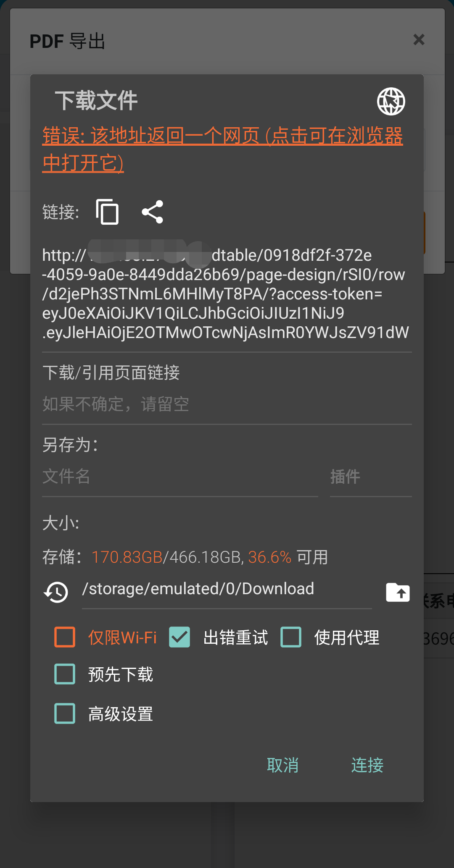
Task: Enable 使用代理 checkbox
Action: (x=291, y=637)
